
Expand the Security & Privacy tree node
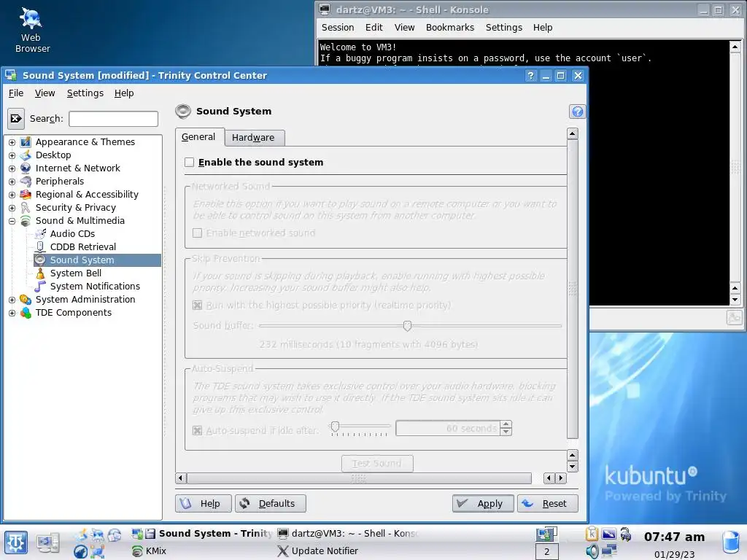(12, 208)
